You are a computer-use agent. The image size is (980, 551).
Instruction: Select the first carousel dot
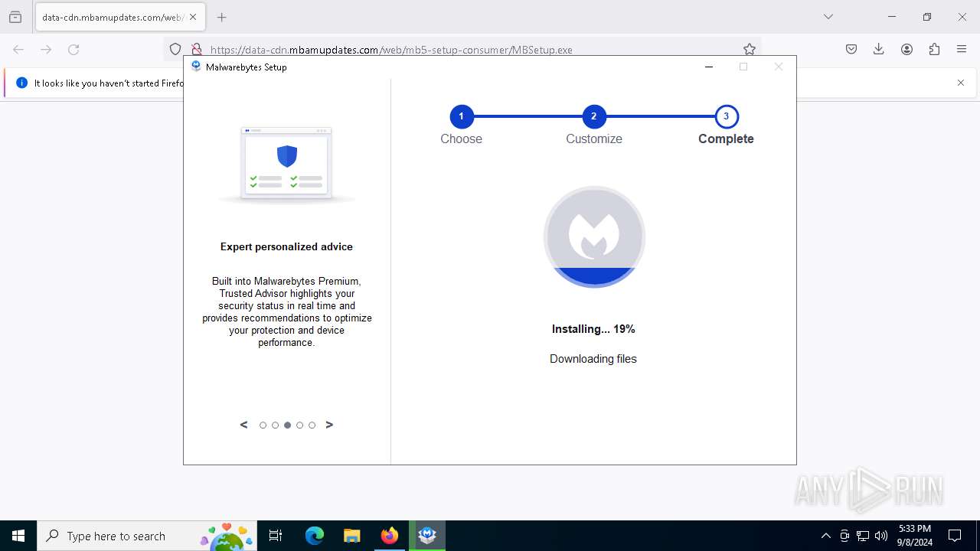point(263,425)
